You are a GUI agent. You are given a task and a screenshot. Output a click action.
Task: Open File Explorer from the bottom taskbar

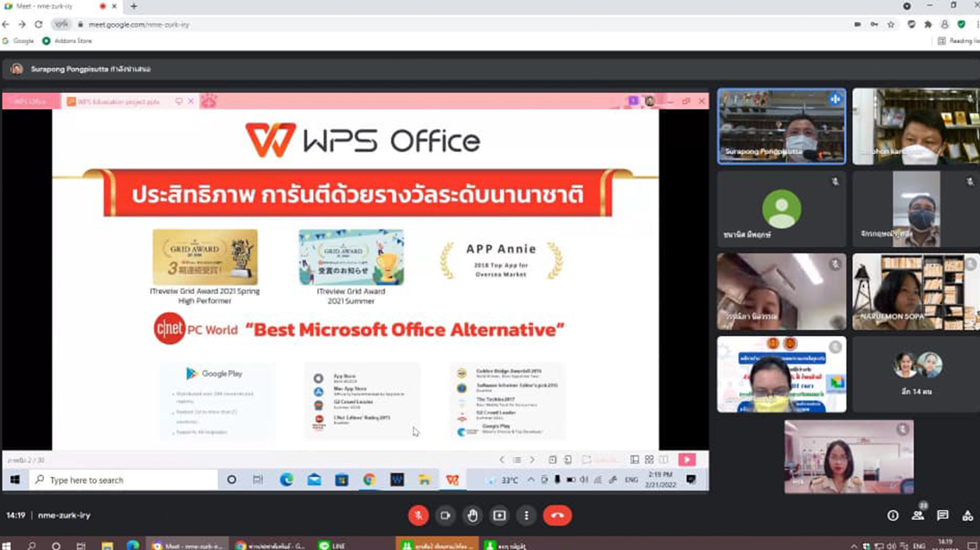tap(107, 546)
